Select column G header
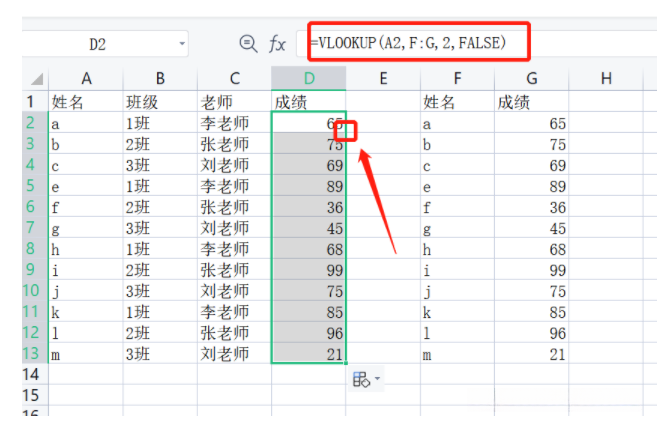The height and width of the screenshot is (421, 657). (x=531, y=78)
